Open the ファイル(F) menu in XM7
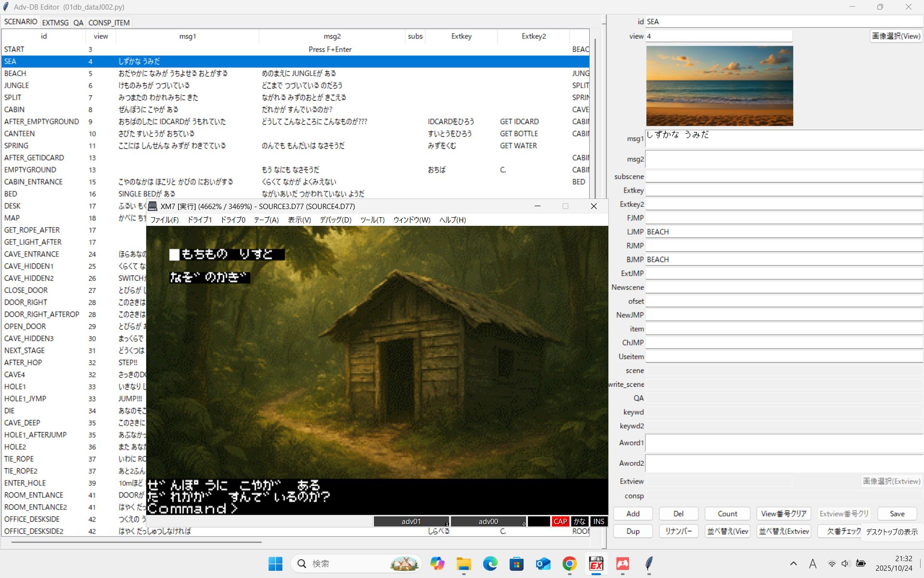This screenshot has height=578, width=924. [x=165, y=220]
